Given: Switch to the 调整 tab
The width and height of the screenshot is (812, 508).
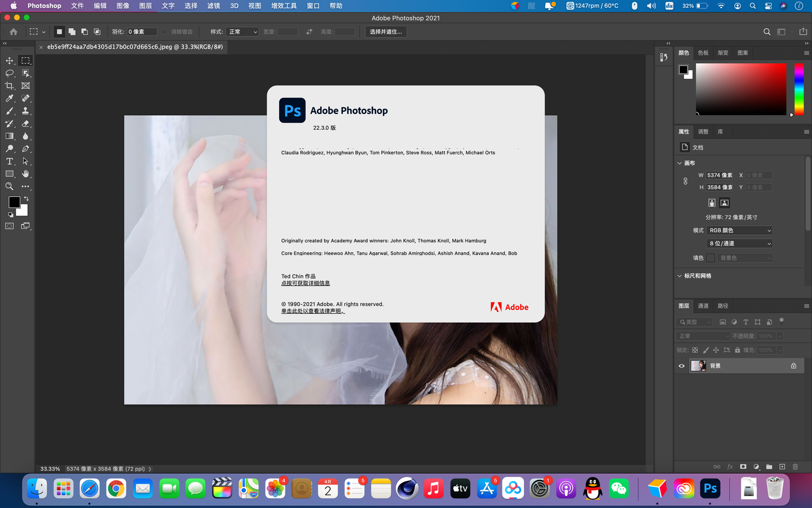Looking at the screenshot, I should click(x=703, y=132).
